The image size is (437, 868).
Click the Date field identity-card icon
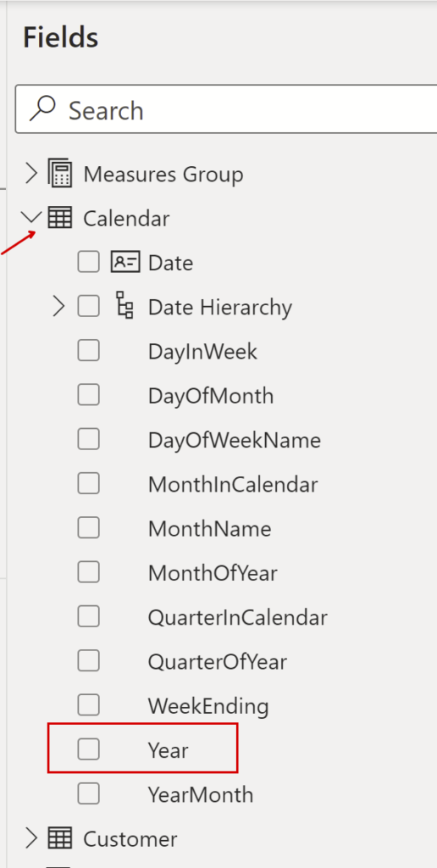tap(125, 262)
